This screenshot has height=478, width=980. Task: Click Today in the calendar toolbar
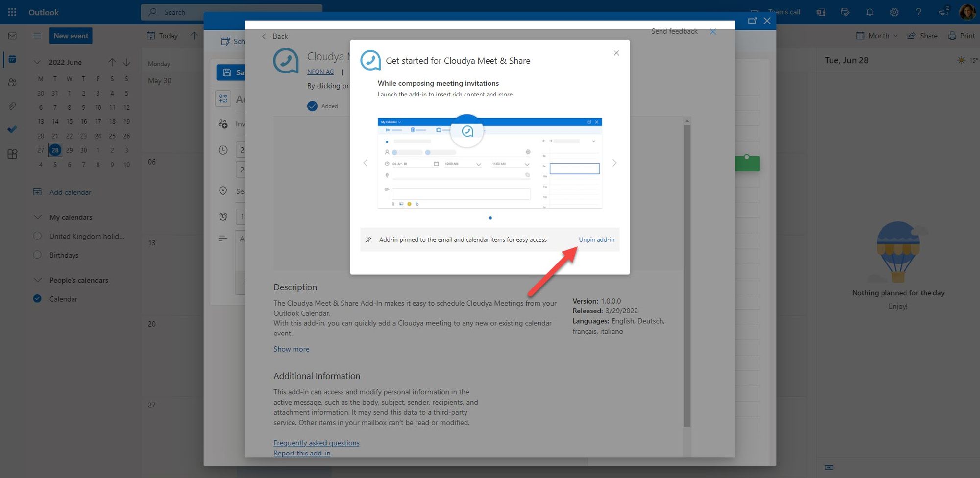[x=163, y=36]
